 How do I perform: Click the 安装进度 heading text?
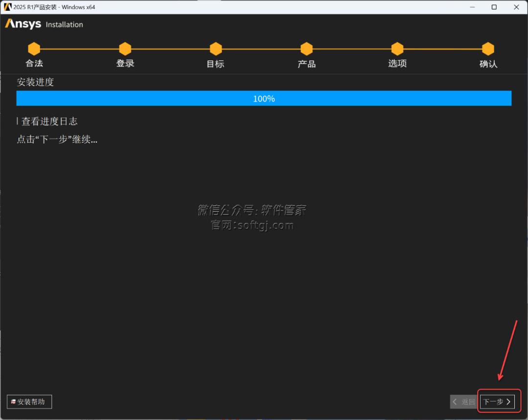click(x=35, y=82)
